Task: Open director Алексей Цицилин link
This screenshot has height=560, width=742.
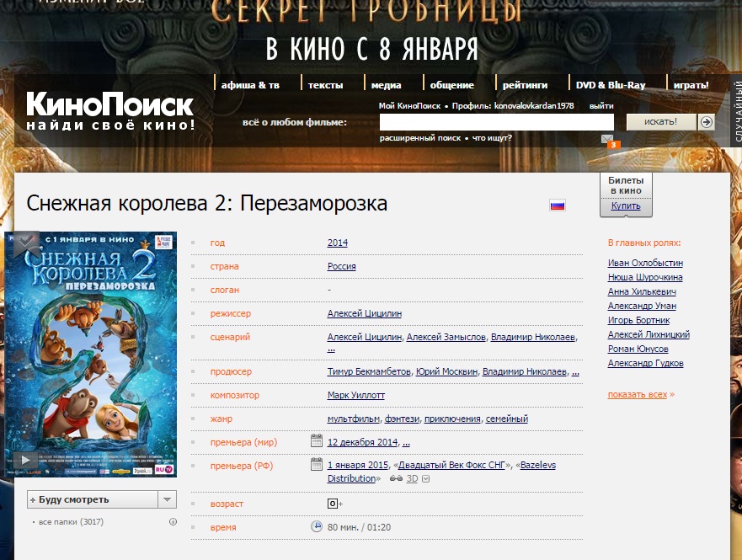Action: point(365,313)
